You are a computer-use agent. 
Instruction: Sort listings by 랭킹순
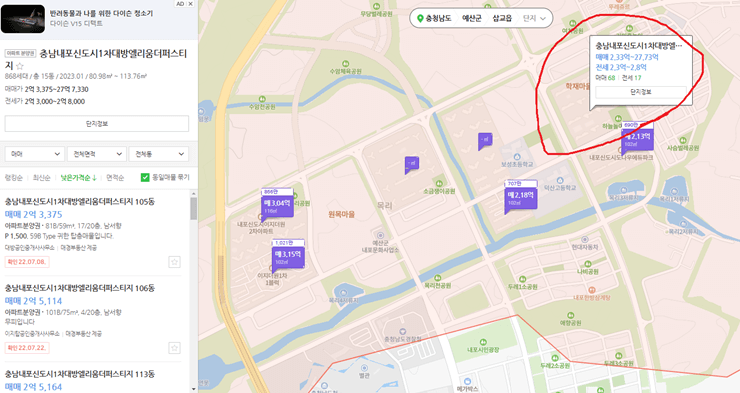[14, 177]
